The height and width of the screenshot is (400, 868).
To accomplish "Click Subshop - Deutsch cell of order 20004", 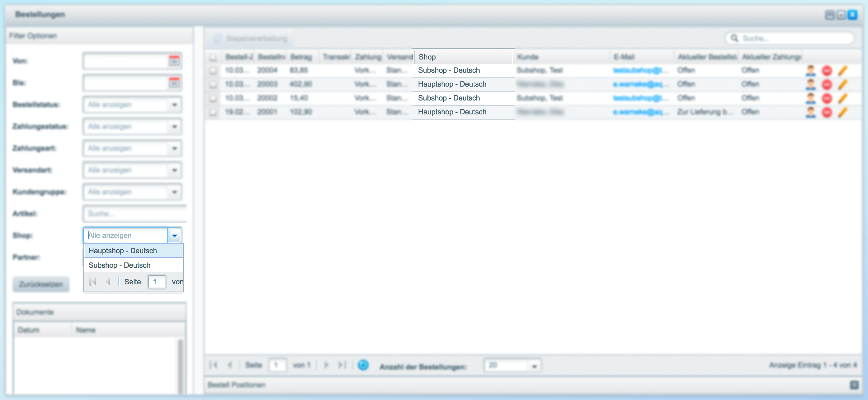I will point(463,70).
